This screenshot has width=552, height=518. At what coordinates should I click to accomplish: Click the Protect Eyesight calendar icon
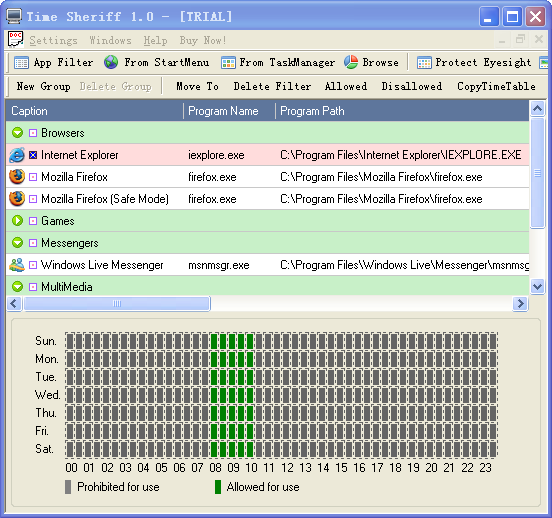tap(424, 63)
